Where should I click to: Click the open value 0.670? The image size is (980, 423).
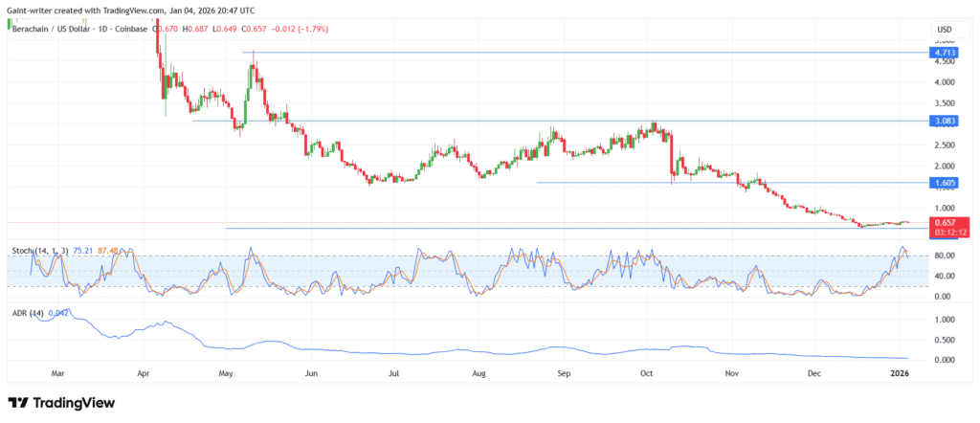169,29
